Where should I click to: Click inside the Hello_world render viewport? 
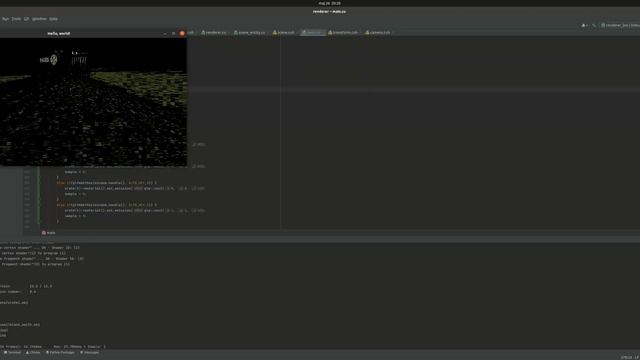(x=93, y=102)
